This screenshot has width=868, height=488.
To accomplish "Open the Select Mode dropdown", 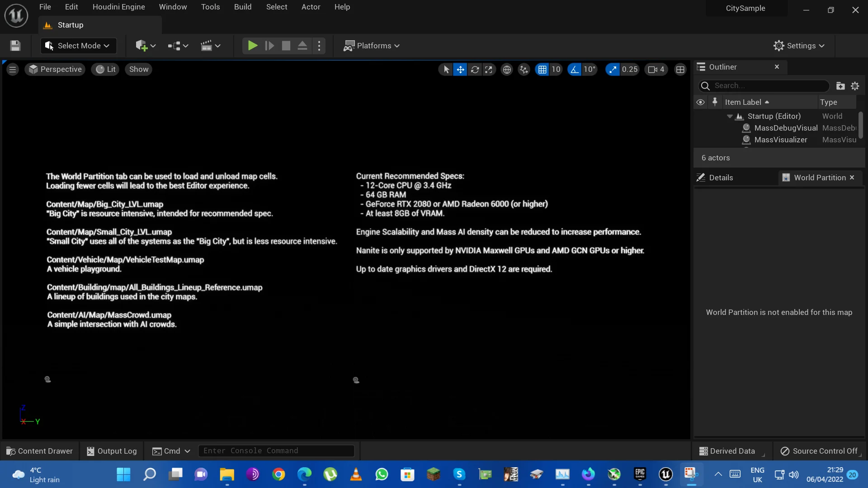I will pyautogui.click(x=79, y=46).
